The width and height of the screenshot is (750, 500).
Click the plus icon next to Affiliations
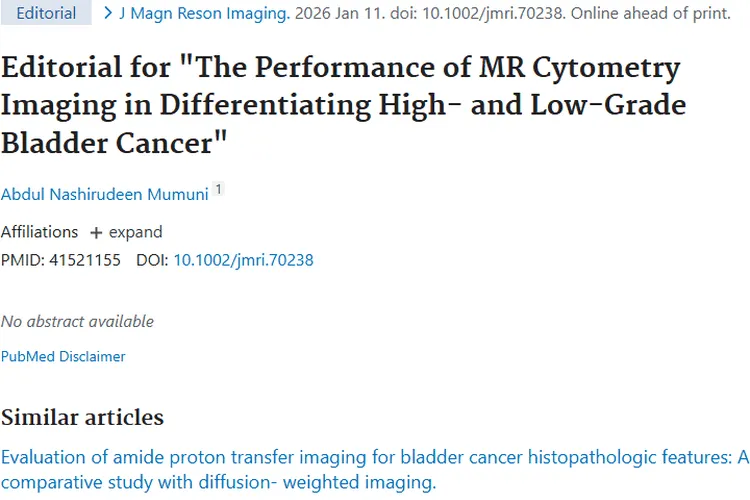pos(96,233)
